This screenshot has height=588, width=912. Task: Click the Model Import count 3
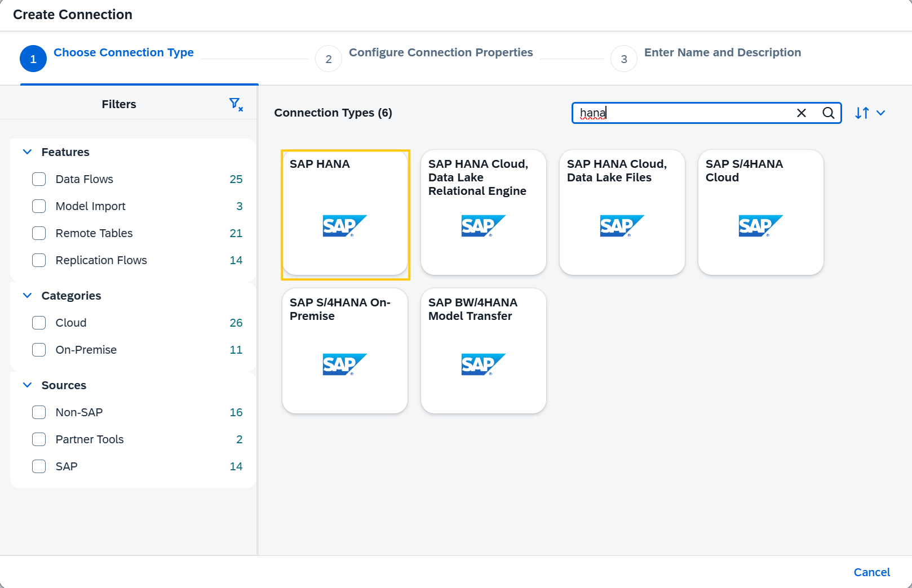click(x=240, y=206)
